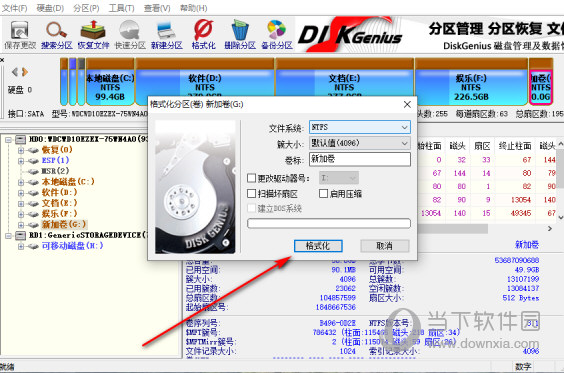Open the 文件系统 NTFS dropdown
The height and width of the screenshot is (373, 564).
360,127
